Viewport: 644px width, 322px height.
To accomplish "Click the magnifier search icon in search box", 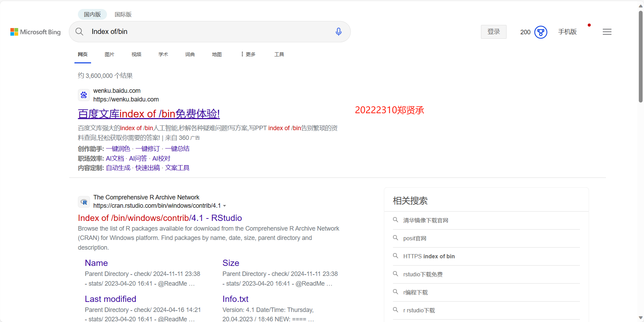I will click(79, 32).
